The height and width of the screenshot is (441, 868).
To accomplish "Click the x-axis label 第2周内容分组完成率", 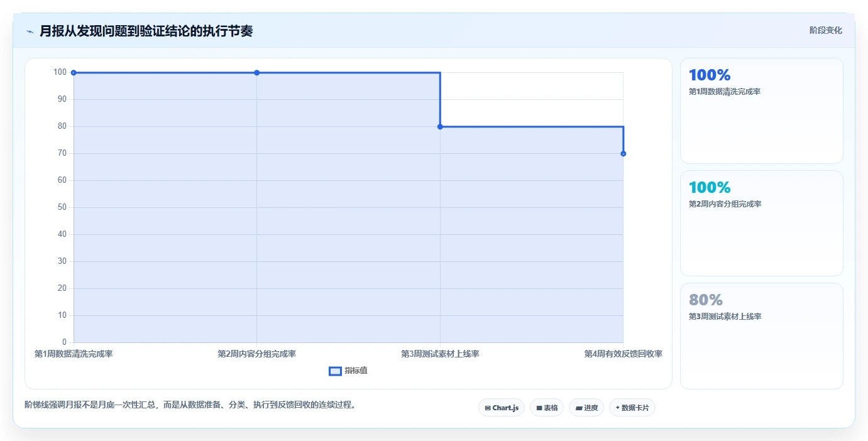I will (x=257, y=354).
